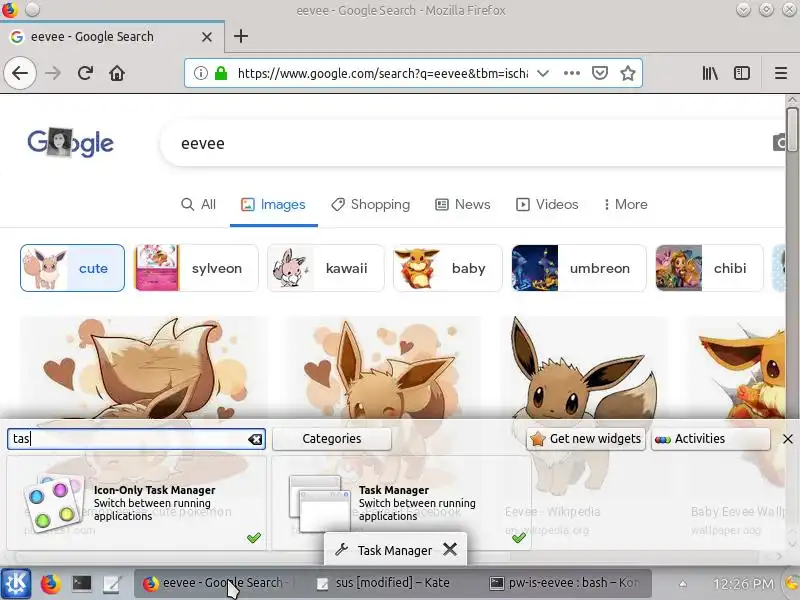Go back with Firefox back arrow
Screen dimensions: 800x600
pos(20,73)
